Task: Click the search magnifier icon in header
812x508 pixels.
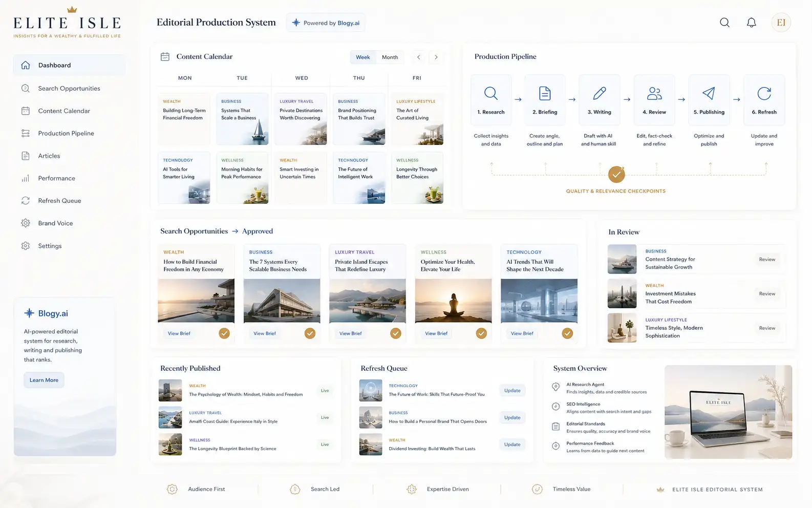Action: [x=724, y=23]
